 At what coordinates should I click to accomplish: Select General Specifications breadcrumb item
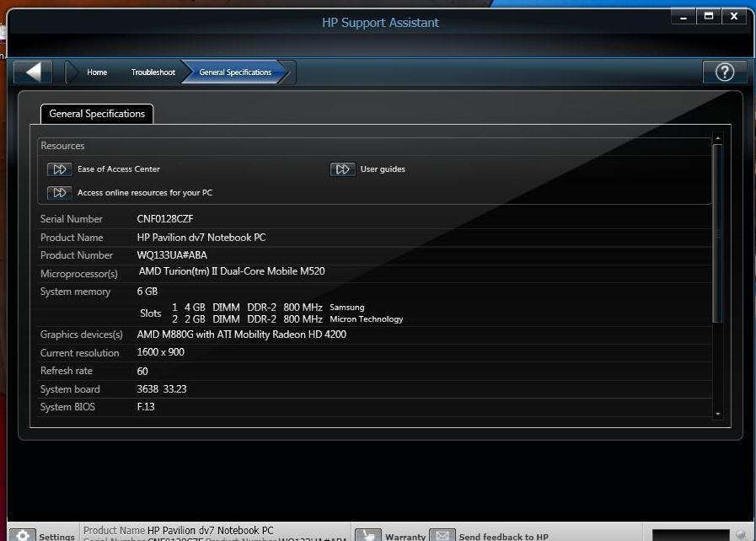235,72
